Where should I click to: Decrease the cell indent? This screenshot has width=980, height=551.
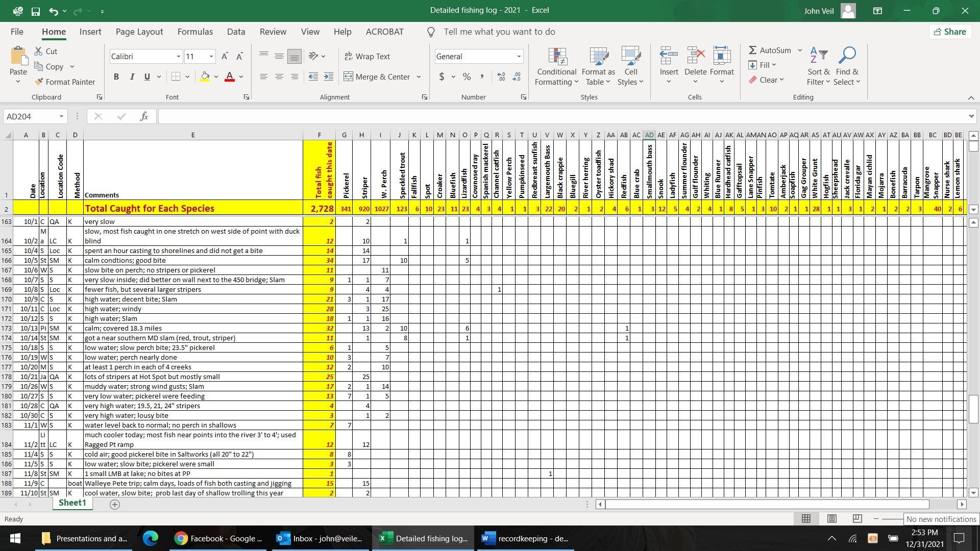tap(313, 77)
